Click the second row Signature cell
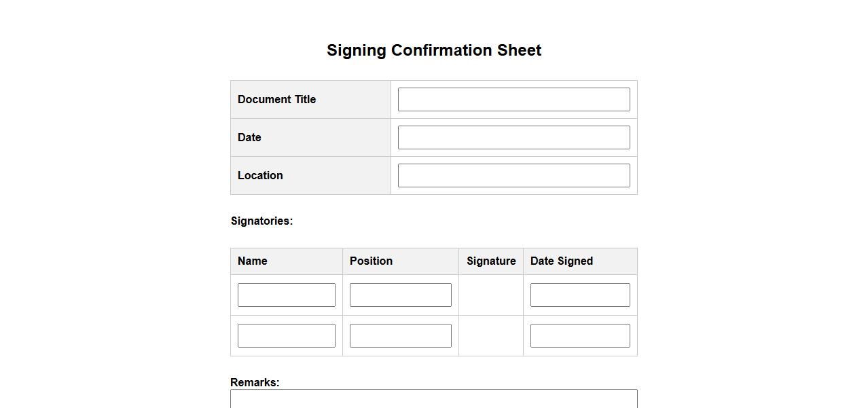868x408 pixels. tap(490, 336)
